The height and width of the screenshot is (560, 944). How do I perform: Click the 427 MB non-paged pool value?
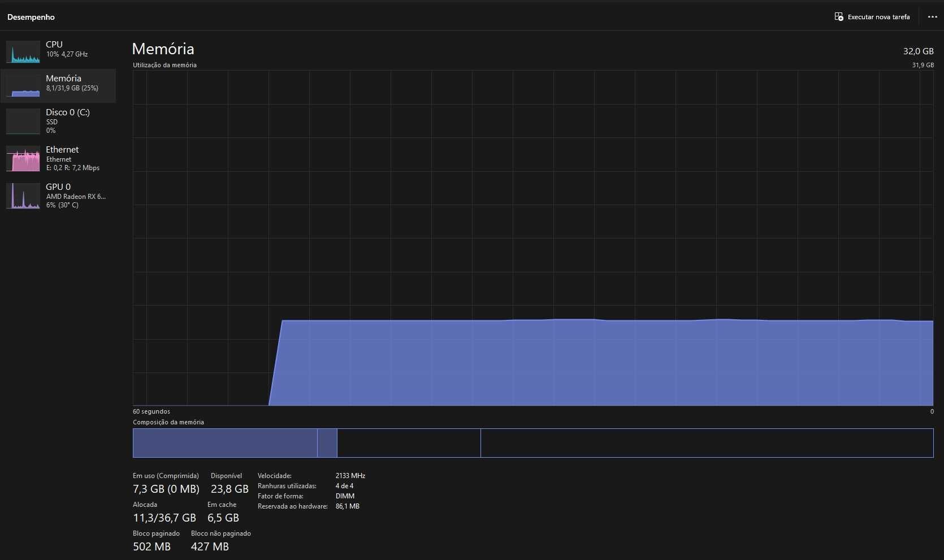210,546
